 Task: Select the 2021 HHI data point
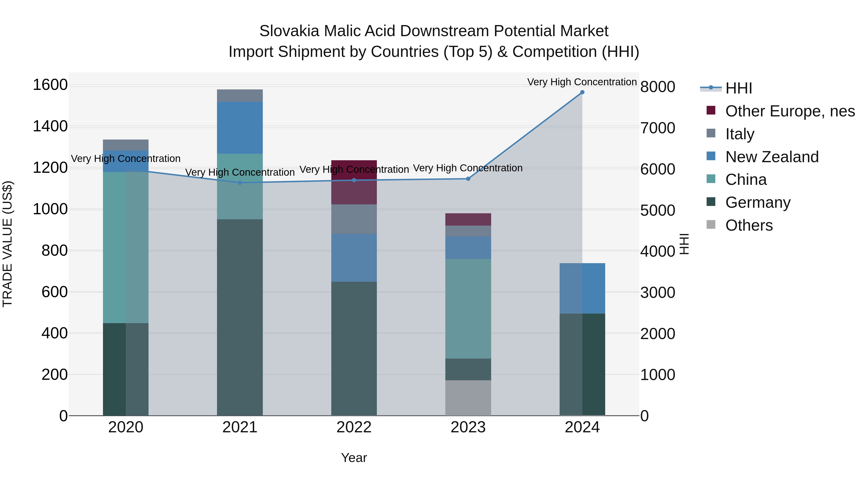tap(240, 183)
